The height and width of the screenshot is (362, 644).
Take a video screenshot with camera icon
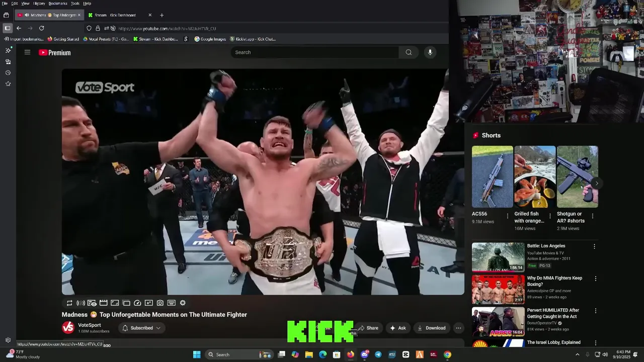160,303
